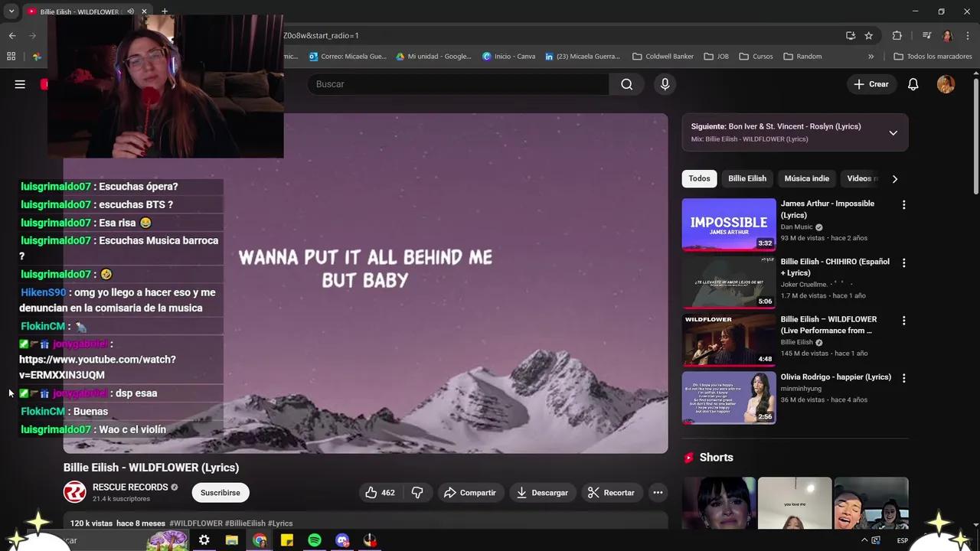Screen dimensions: 980x551
Task: Open RESCUE RECORDS channel name
Action: coord(129,487)
